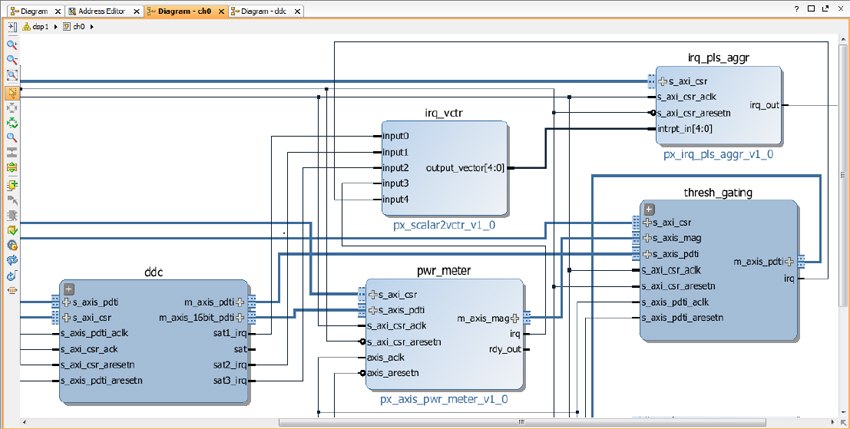The height and width of the screenshot is (429, 850).
Task: Click the Zoom In toolbar icon
Action: tap(12, 44)
